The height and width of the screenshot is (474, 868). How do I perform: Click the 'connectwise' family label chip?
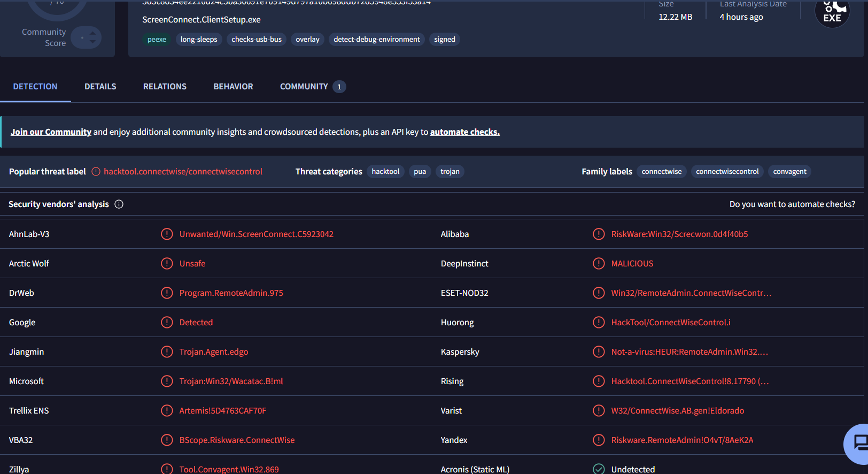pyautogui.click(x=662, y=172)
